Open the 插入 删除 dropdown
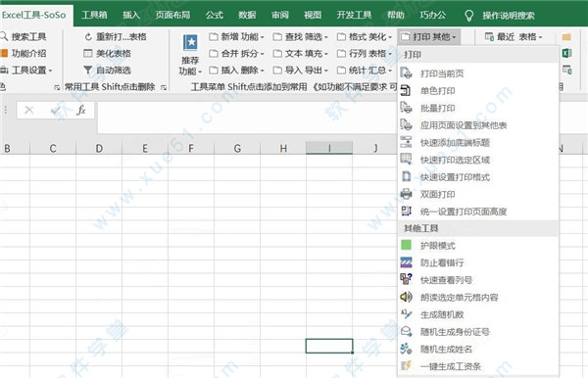The width and height of the screenshot is (588, 378). click(x=236, y=71)
